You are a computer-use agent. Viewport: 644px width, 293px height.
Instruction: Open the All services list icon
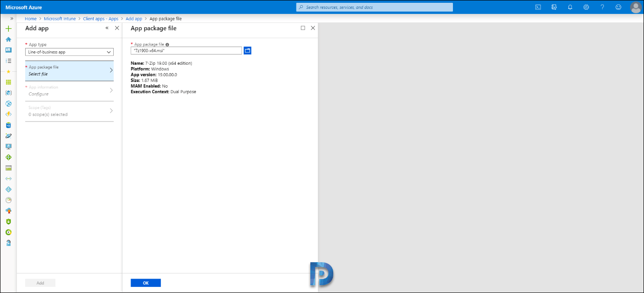(x=8, y=61)
